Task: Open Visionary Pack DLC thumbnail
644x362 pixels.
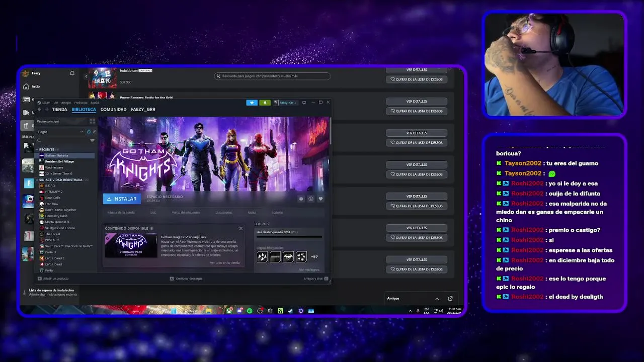Action: point(131,245)
